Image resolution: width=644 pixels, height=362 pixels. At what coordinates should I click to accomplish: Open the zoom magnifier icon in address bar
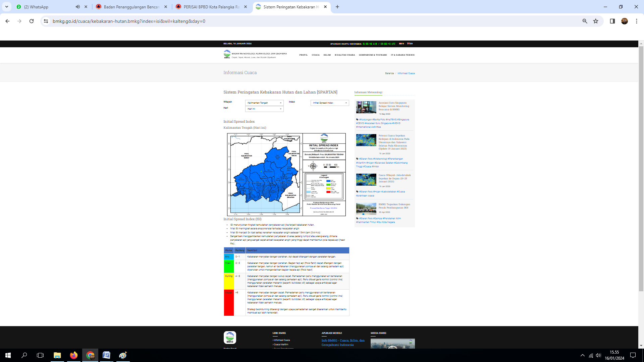(x=585, y=21)
